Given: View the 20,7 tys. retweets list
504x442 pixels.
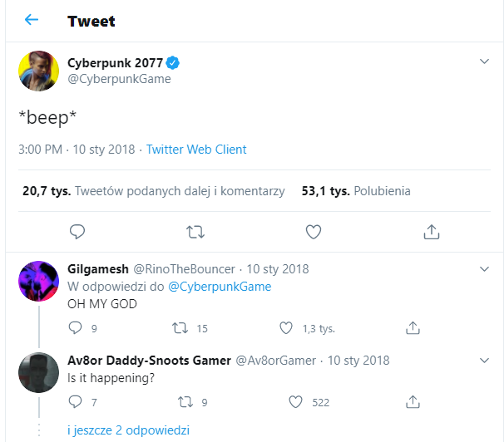Looking at the screenshot, I should [x=154, y=191].
